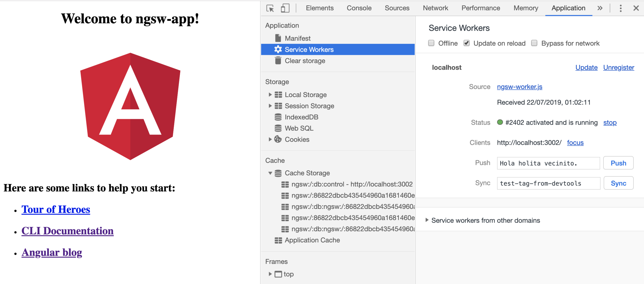
Task: Select the IndexedDB database icon
Action: pyautogui.click(x=278, y=117)
